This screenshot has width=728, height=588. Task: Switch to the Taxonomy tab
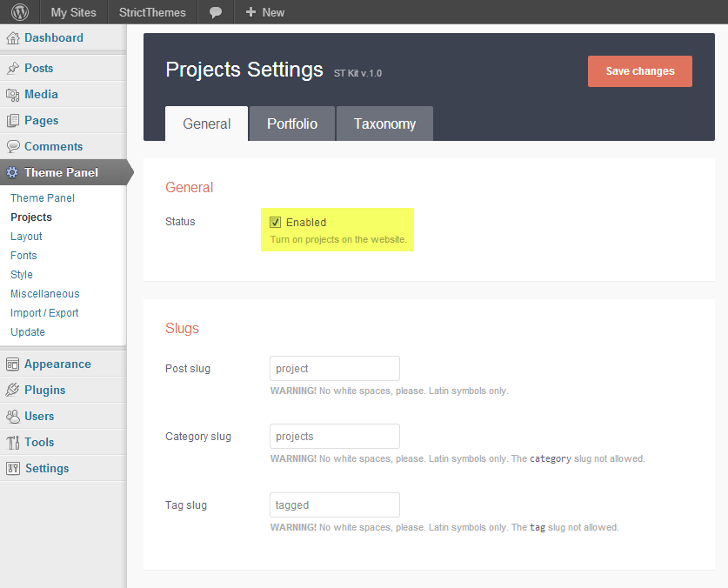[384, 124]
